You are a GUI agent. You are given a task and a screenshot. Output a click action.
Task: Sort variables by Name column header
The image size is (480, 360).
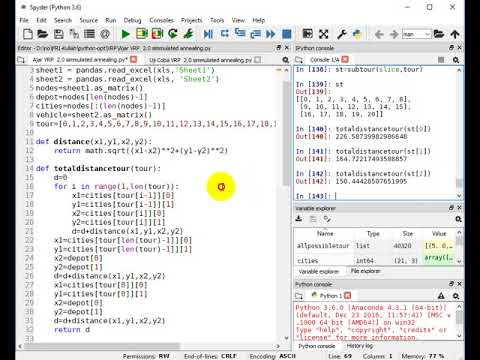pyautogui.click(x=325, y=234)
